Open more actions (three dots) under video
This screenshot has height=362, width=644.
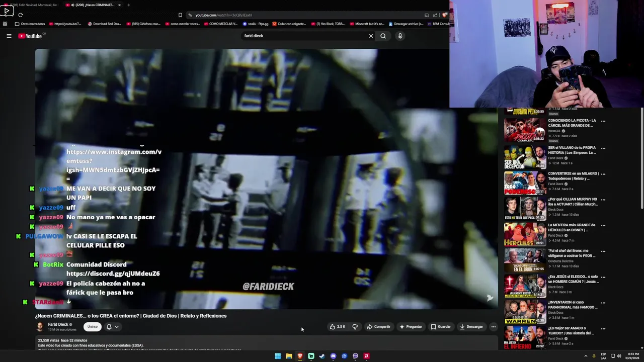(493, 327)
